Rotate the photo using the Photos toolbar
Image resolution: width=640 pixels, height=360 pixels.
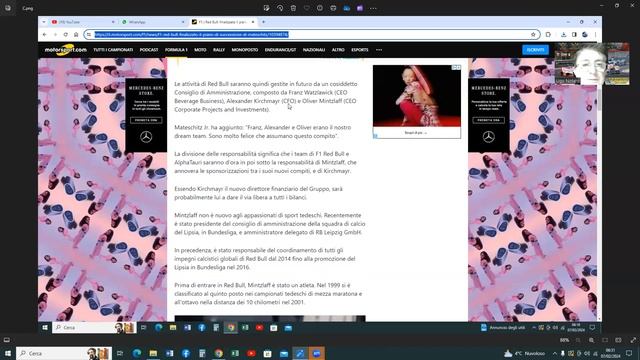280,8
